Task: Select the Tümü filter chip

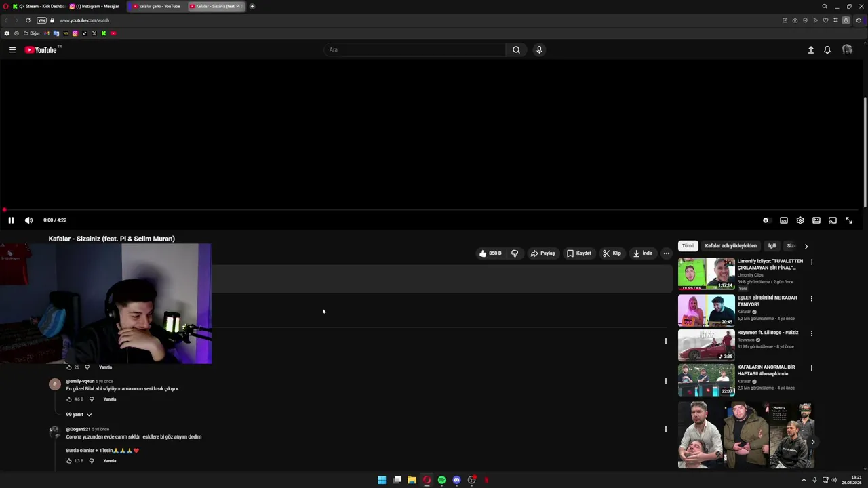Action: point(688,246)
